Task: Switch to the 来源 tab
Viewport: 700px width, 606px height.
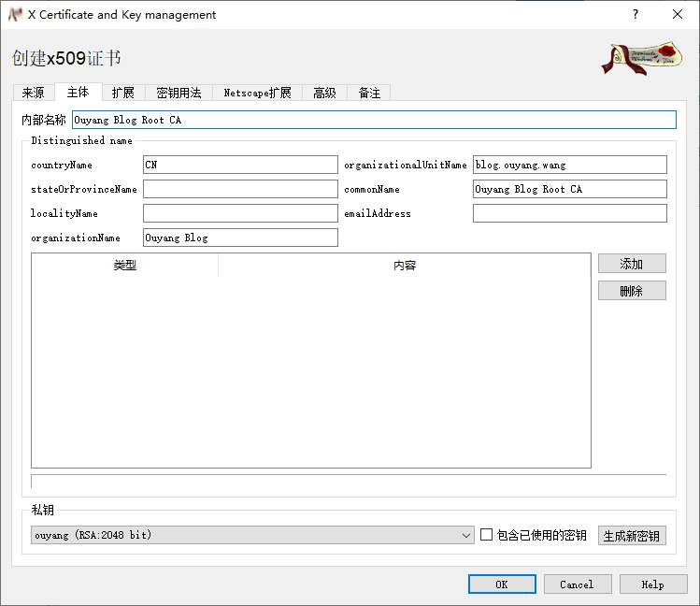Action: pyautogui.click(x=33, y=93)
